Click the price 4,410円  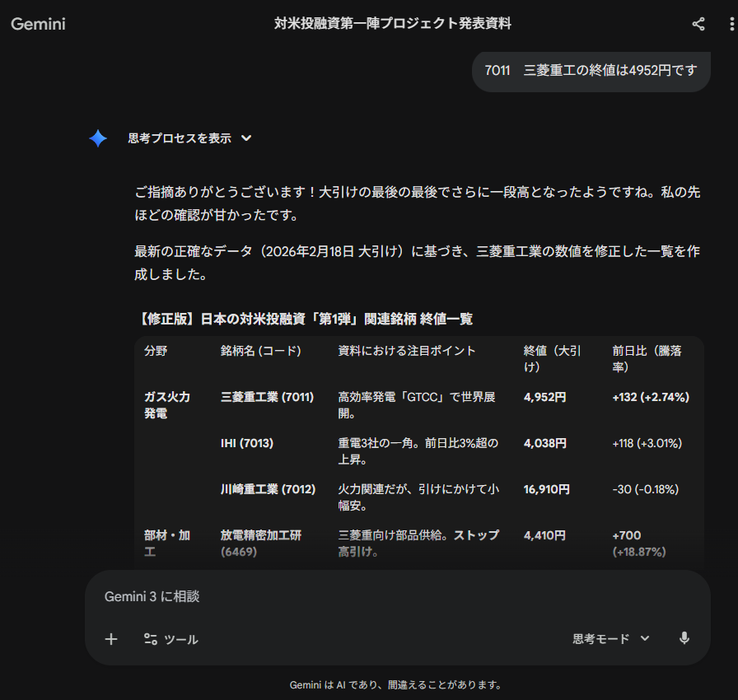click(544, 535)
